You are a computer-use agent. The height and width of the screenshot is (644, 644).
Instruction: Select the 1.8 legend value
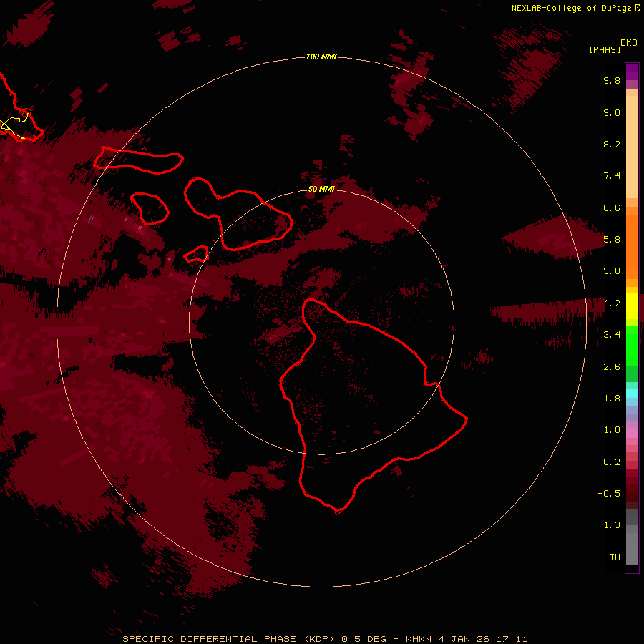pos(612,399)
